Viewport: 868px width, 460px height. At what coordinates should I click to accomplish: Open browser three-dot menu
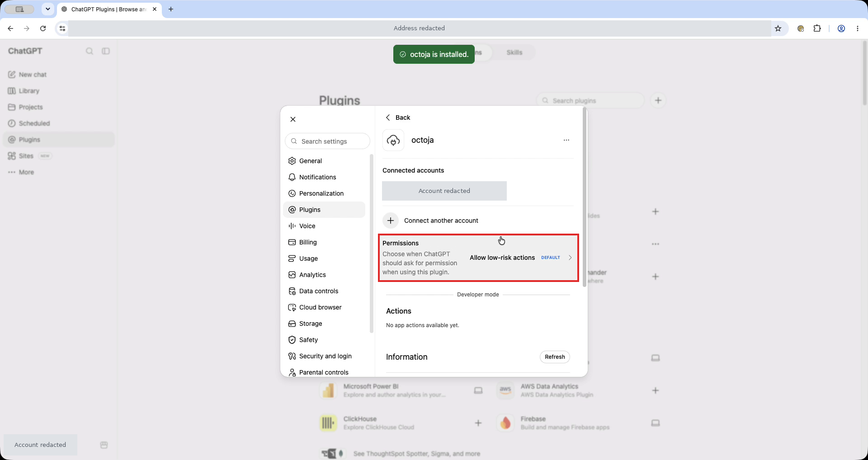[858, 28]
